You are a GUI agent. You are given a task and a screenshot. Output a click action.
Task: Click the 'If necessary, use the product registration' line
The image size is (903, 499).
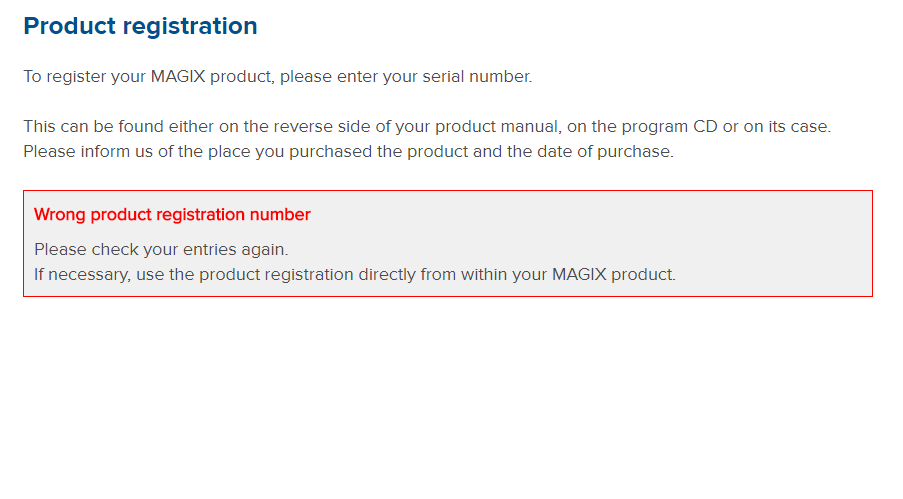[355, 274]
